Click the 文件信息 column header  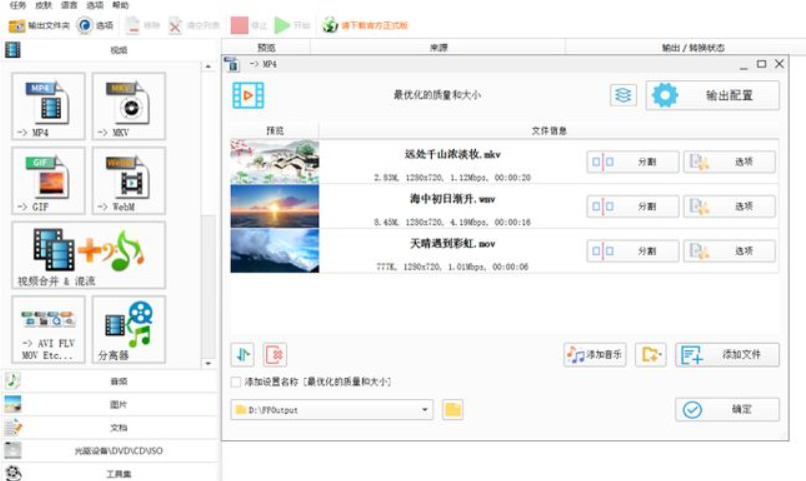(x=549, y=131)
